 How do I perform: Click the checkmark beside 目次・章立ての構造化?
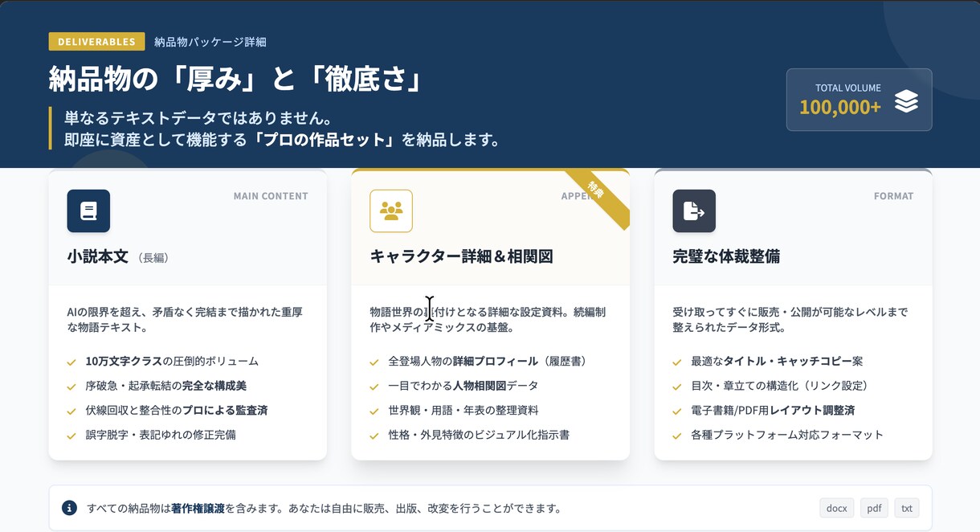[677, 387]
